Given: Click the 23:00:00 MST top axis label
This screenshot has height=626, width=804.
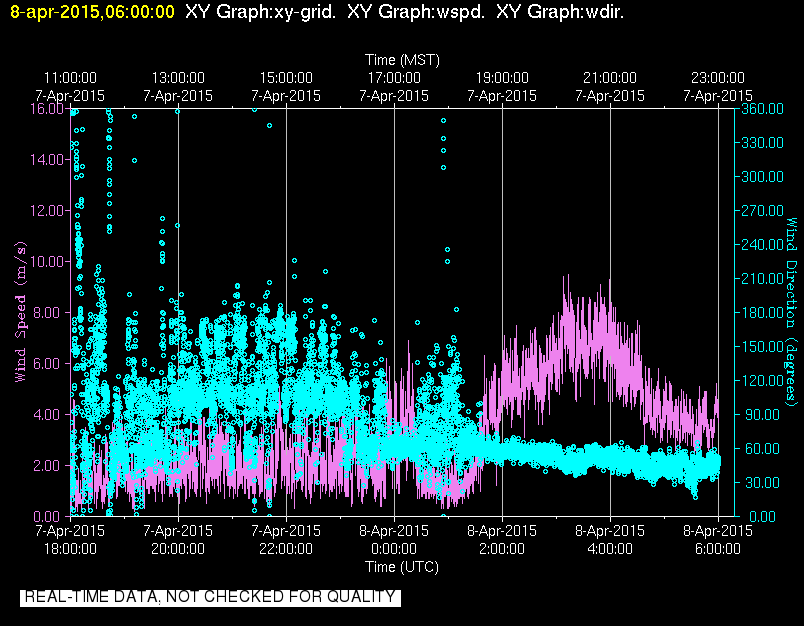Looking at the screenshot, I should tap(718, 77).
